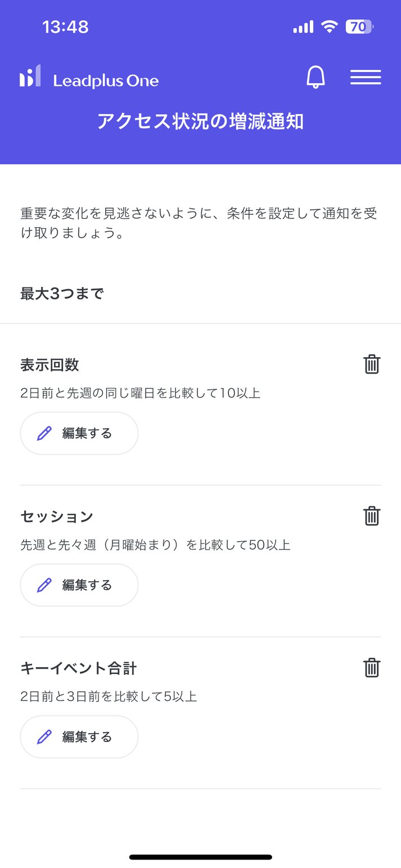
Task: Open notifications via the bell icon
Action: pyautogui.click(x=316, y=77)
